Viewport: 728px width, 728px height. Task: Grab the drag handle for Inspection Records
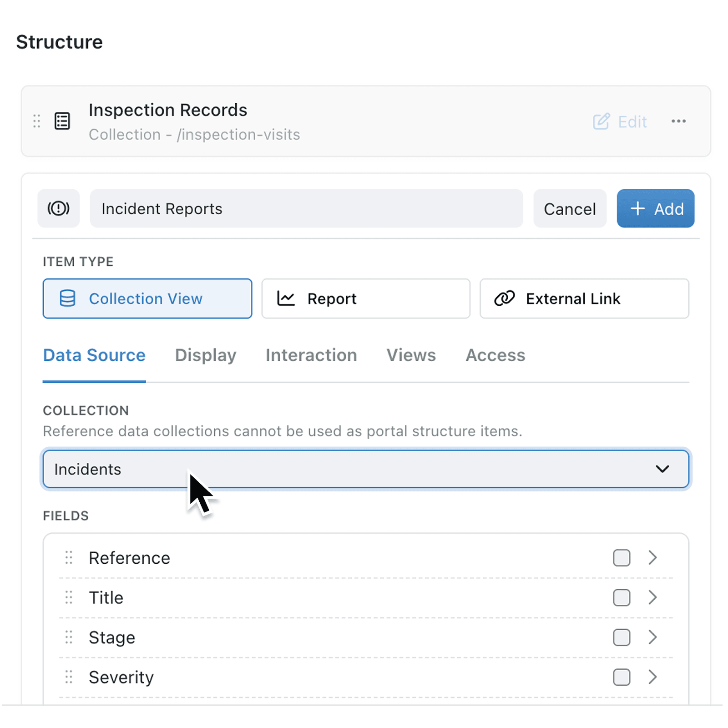[36, 121]
